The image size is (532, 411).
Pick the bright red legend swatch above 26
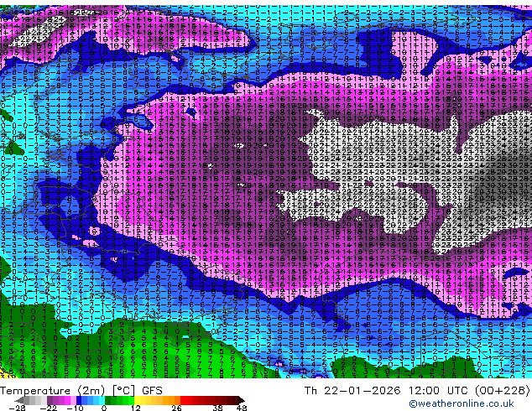(183, 400)
